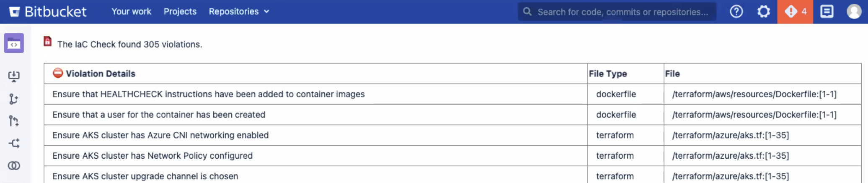This screenshot has height=183, width=868.
Task: Open the compare sidebar icon at the bottom
Action: coord(14,166)
